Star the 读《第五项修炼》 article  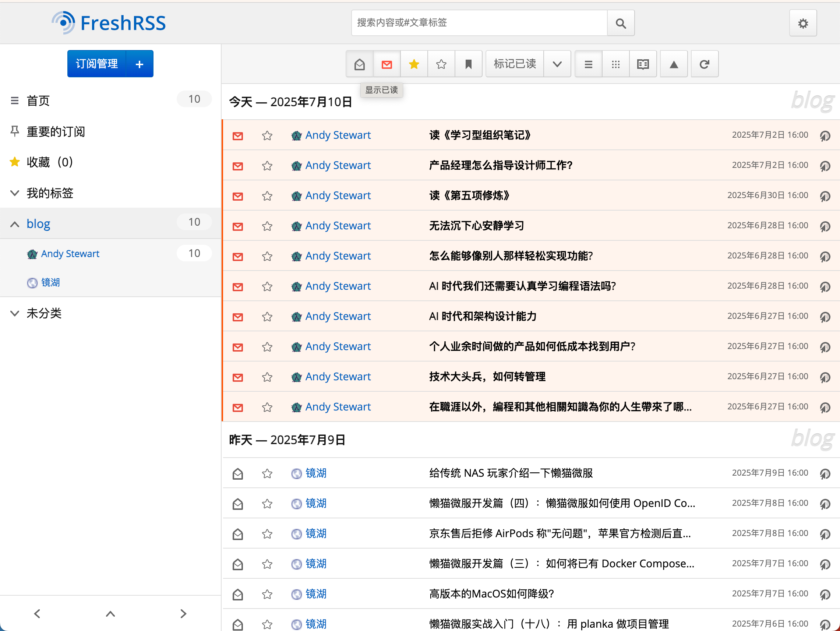coord(267,196)
